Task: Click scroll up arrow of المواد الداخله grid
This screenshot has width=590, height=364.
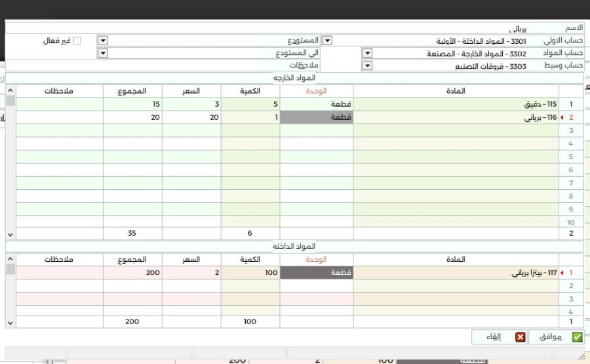Action: click(x=10, y=259)
